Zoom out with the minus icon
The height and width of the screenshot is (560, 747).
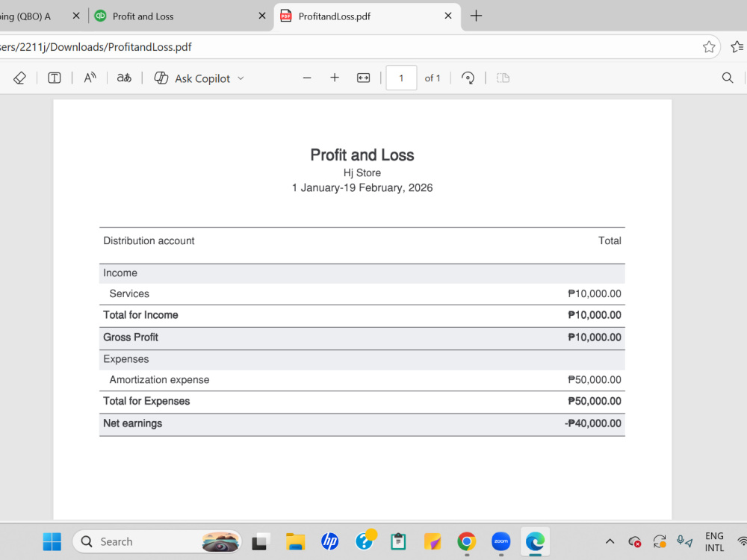click(307, 78)
